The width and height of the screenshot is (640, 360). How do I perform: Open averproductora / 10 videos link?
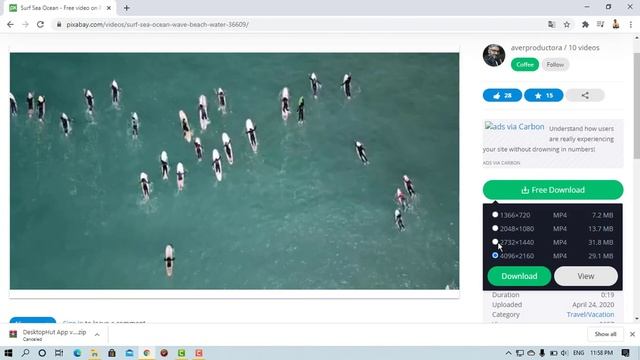point(555,48)
